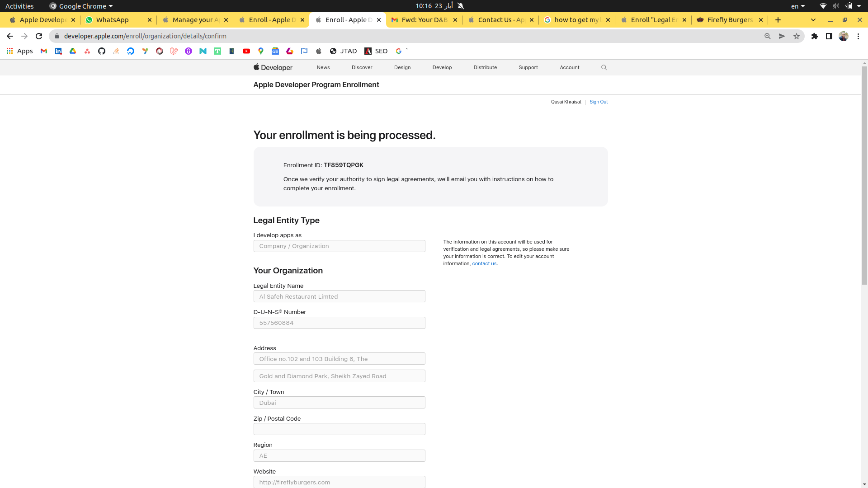This screenshot has width=868, height=488.
Task: Bookmark this page with the star
Action: (x=797, y=36)
